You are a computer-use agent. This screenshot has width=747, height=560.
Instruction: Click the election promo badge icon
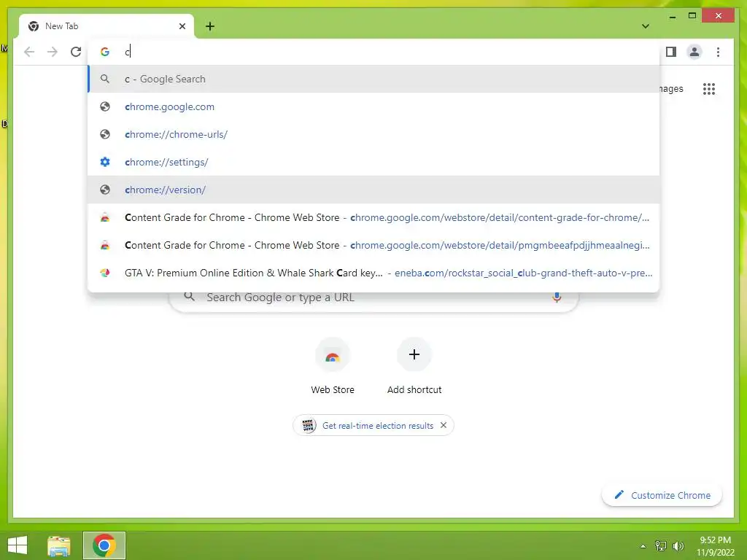309,425
